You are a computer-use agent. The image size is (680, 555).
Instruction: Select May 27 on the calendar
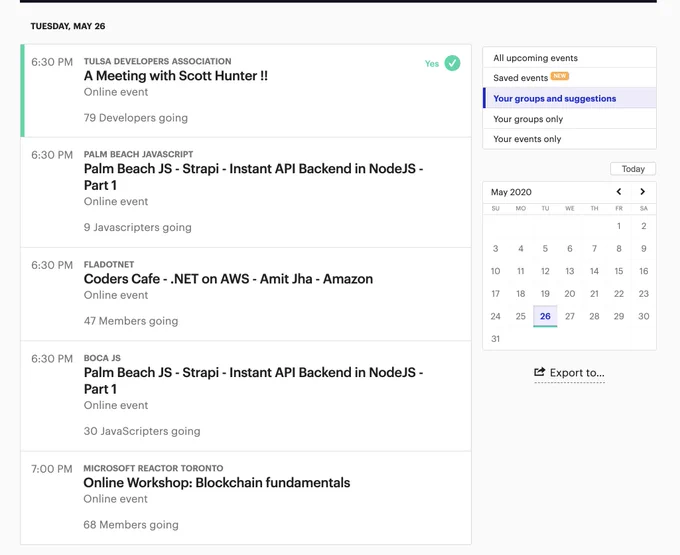coord(570,316)
